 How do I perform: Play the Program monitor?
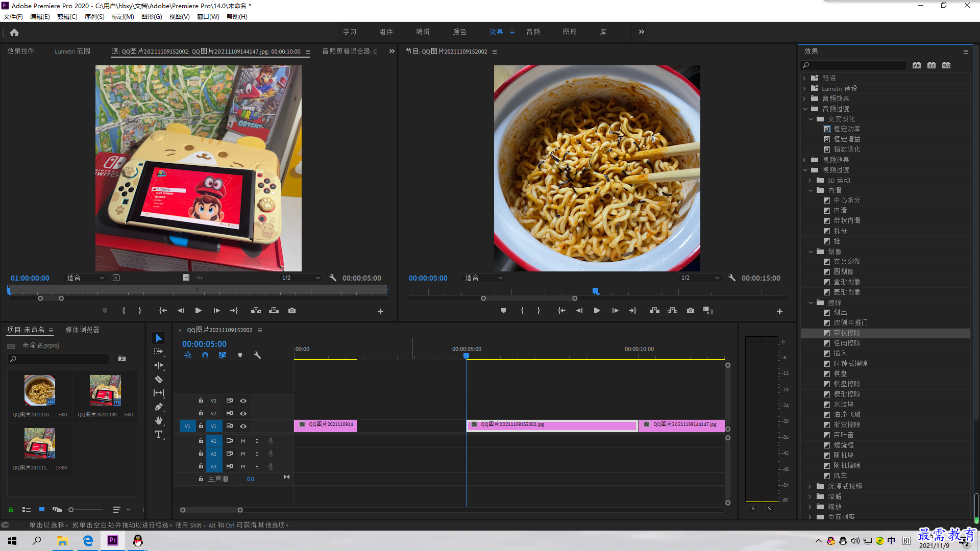[597, 311]
